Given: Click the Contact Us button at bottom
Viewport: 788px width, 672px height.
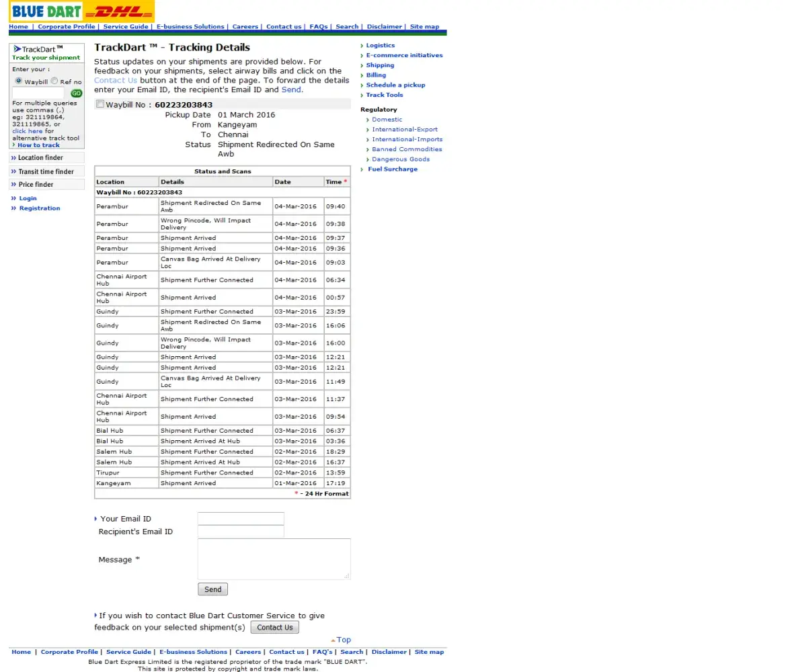Looking at the screenshot, I should 274,627.
